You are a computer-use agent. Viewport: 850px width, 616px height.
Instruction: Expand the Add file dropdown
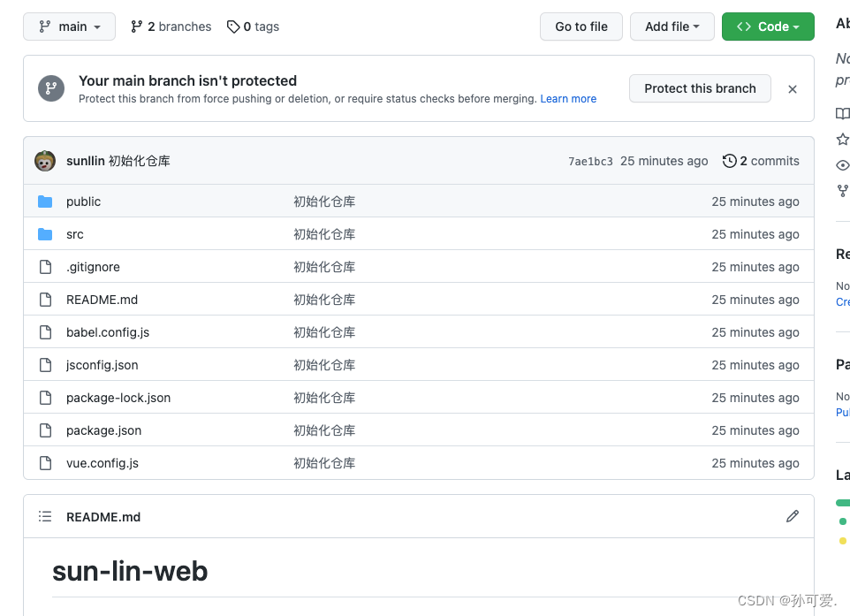click(672, 27)
